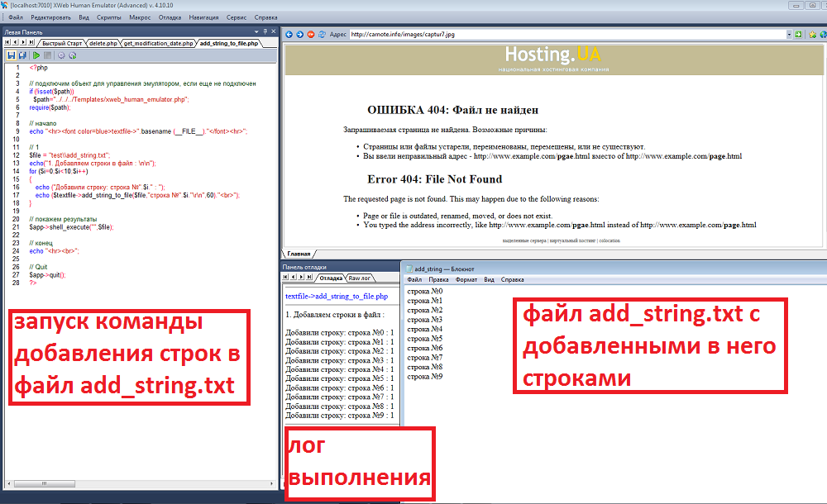Click the gear settings icon in script toolbar
Screen dimensions: 827x504
point(61,55)
